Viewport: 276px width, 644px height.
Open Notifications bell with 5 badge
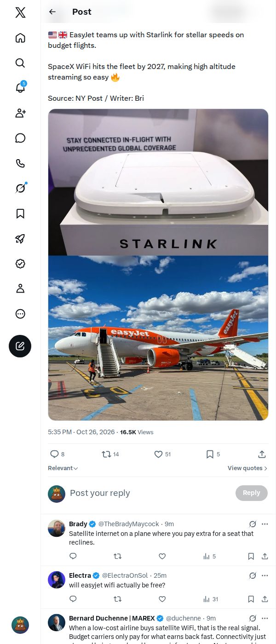(20, 88)
